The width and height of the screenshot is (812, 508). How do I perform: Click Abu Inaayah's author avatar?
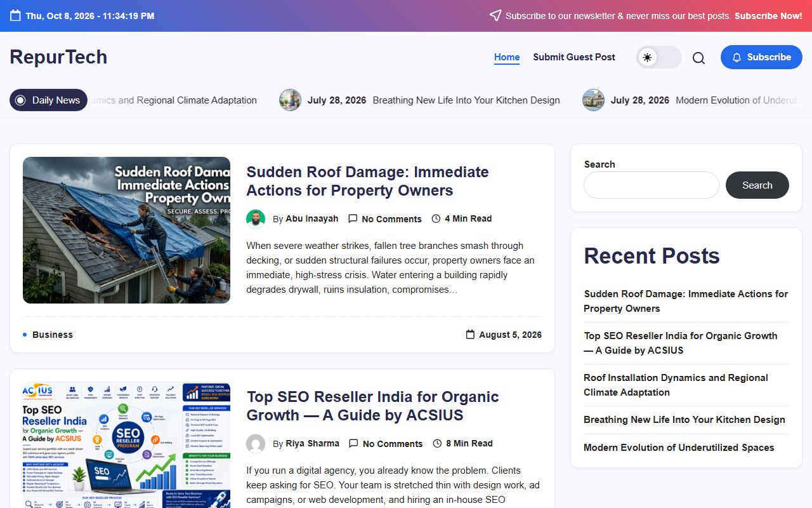click(256, 219)
